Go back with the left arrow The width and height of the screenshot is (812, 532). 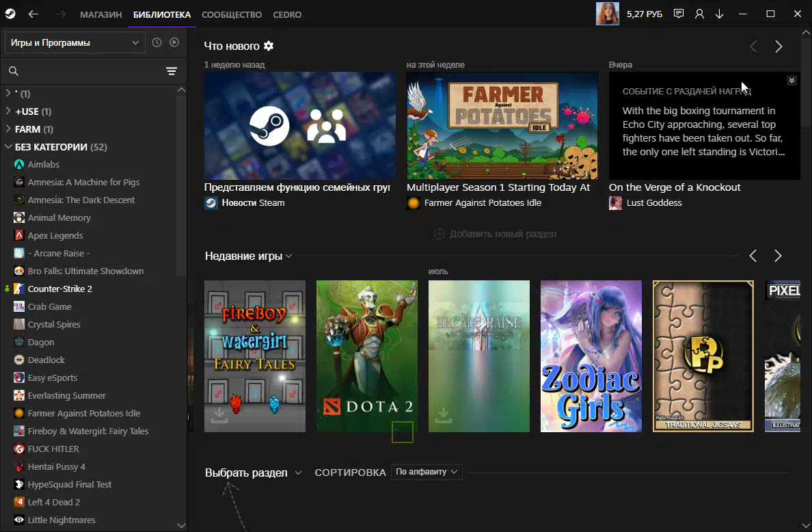click(33, 14)
